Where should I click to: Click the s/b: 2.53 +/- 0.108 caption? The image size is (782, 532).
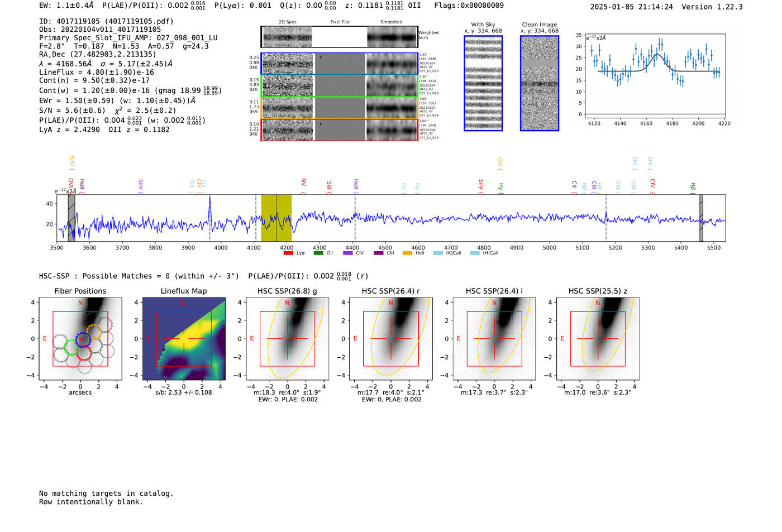pos(184,392)
